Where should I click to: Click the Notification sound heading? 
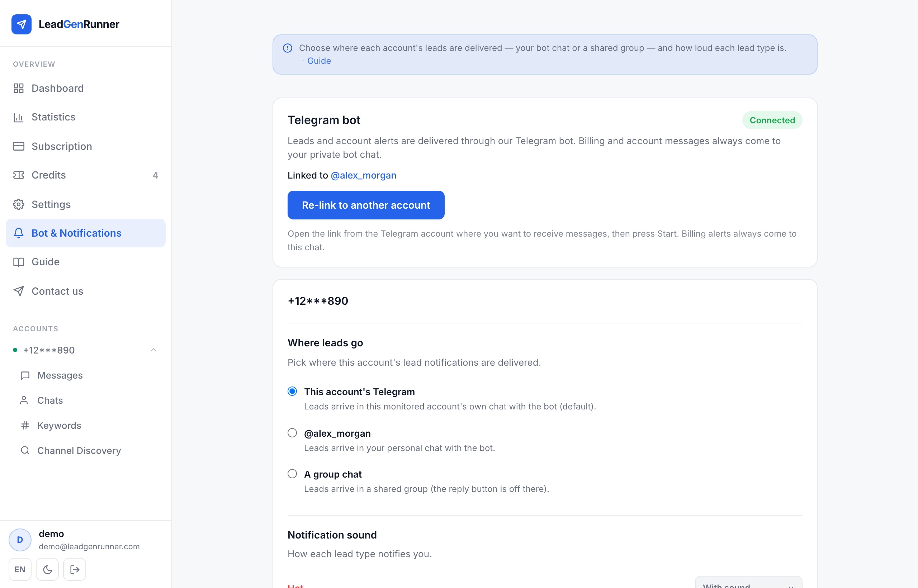(x=332, y=535)
